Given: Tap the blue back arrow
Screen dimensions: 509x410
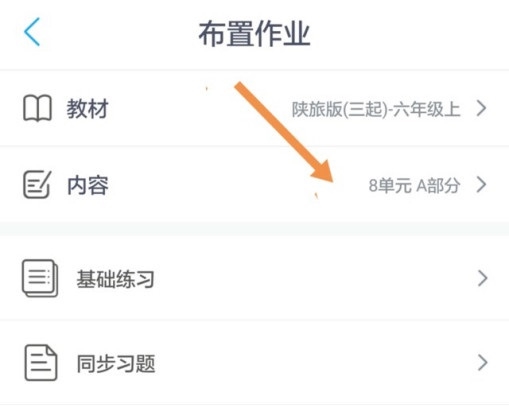Looking at the screenshot, I should pos(32,32).
